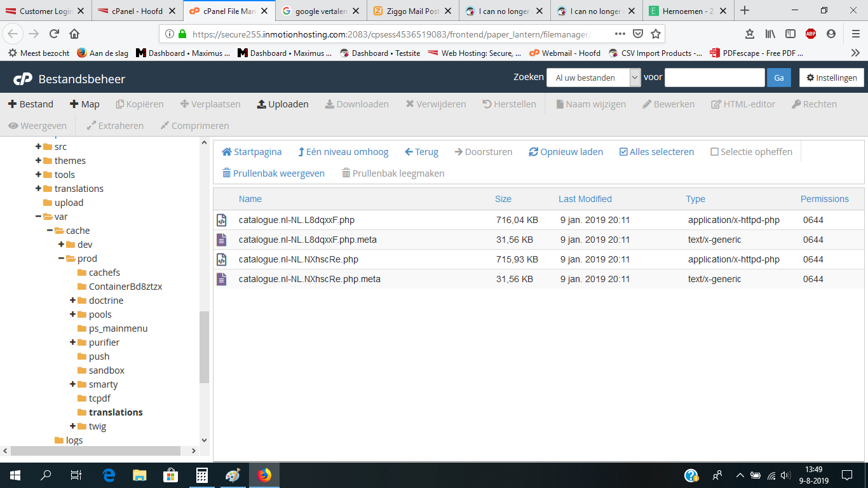Open the page actions three-dots menu
The height and width of the screenshot is (488, 868).
(620, 34)
